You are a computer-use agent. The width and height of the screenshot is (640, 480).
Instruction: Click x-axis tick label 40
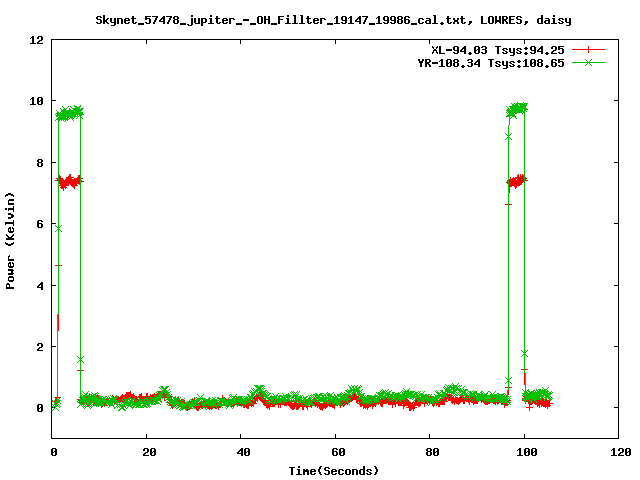pos(244,452)
